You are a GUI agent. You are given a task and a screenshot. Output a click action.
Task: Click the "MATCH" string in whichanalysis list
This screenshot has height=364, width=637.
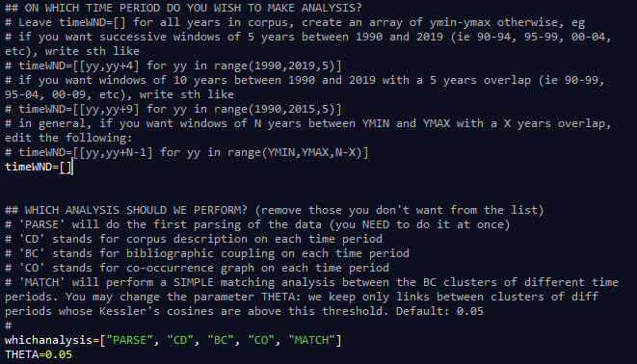click(x=311, y=340)
